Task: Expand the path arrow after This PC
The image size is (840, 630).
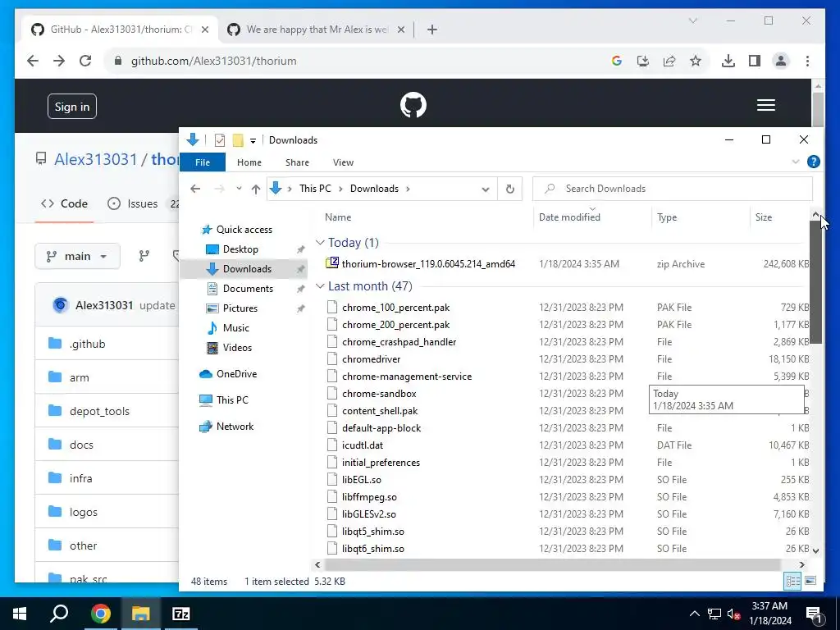Action: (340, 189)
